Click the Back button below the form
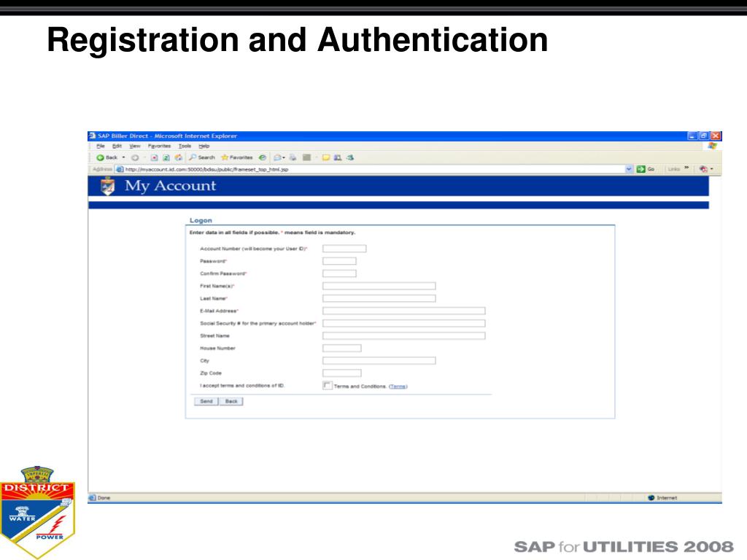Image resolution: width=747 pixels, height=560 pixels. tap(231, 402)
